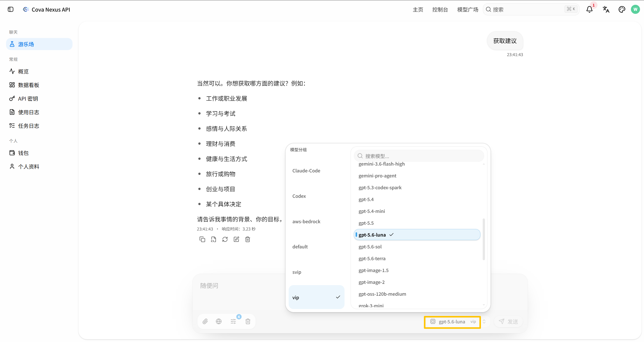The image size is (644, 342).
Task: Toggle the sidebar collapse icon
Action: pyautogui.click(x=11, y=10)
